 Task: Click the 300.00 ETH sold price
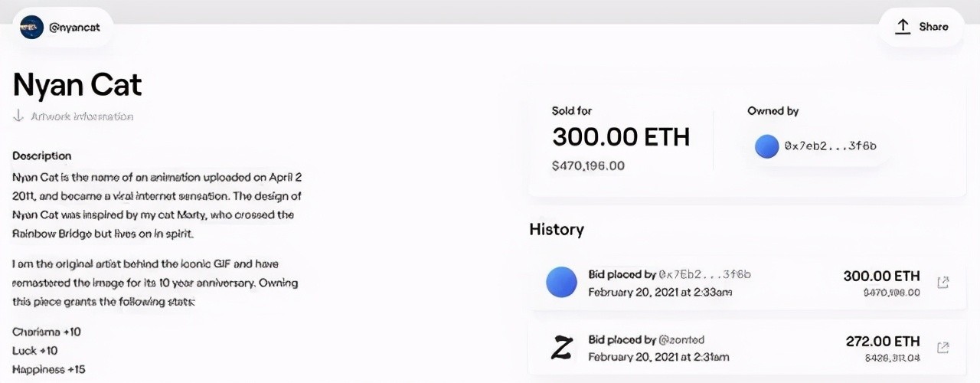point(621,137)
